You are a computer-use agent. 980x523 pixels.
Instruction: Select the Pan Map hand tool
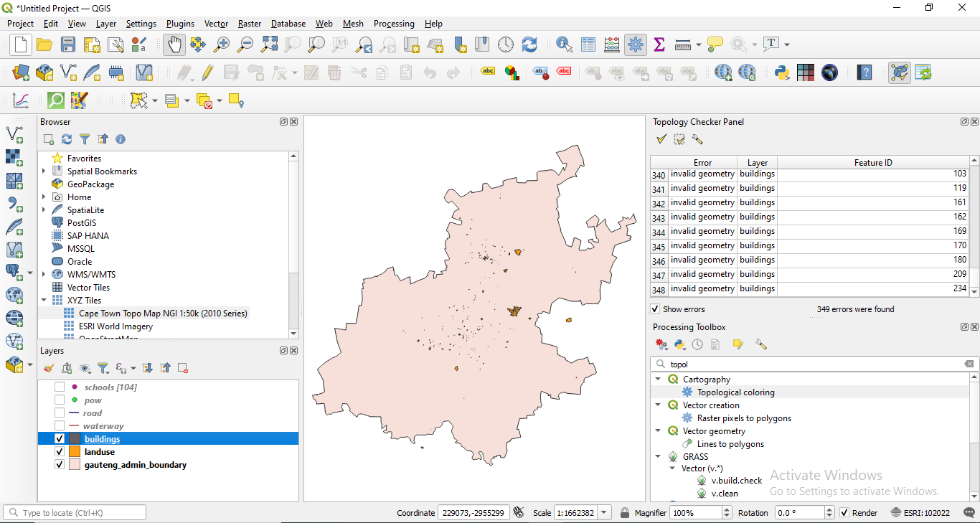point(174,44)
